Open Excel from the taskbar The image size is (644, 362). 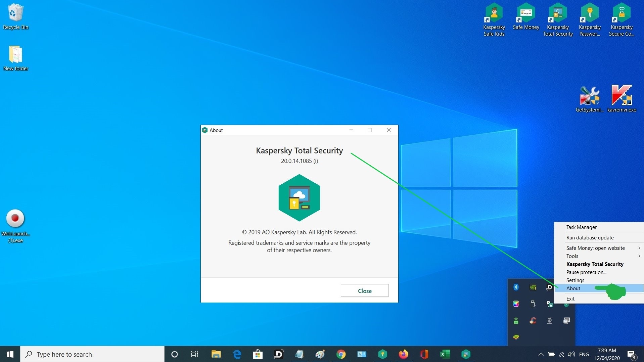[445, 354]
